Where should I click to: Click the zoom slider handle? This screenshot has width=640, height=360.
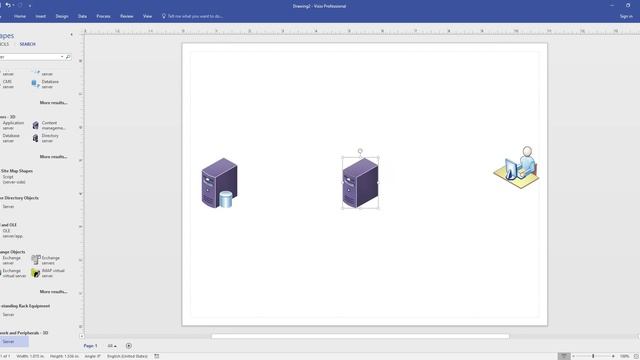pyautogui.click(x=593, y=356)
